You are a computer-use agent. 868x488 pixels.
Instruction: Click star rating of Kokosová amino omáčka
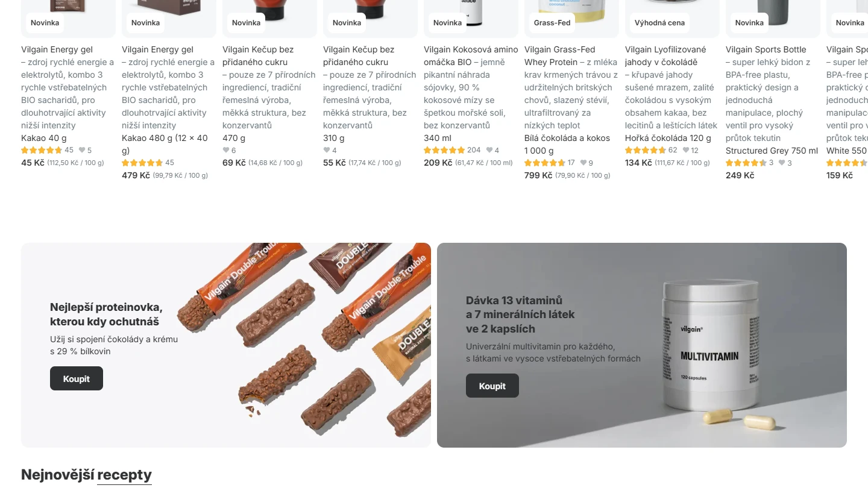click(444, 150)
